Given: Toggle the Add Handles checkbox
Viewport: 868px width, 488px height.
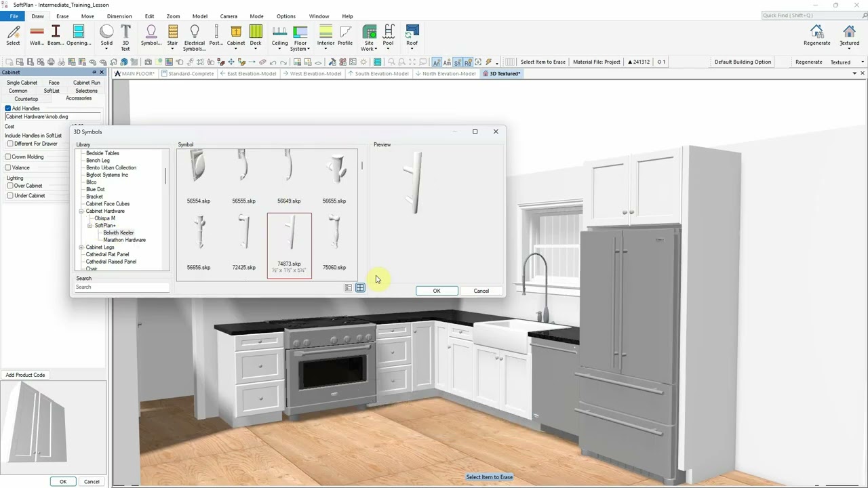Looking at the screenshot, I should point(8,108).
